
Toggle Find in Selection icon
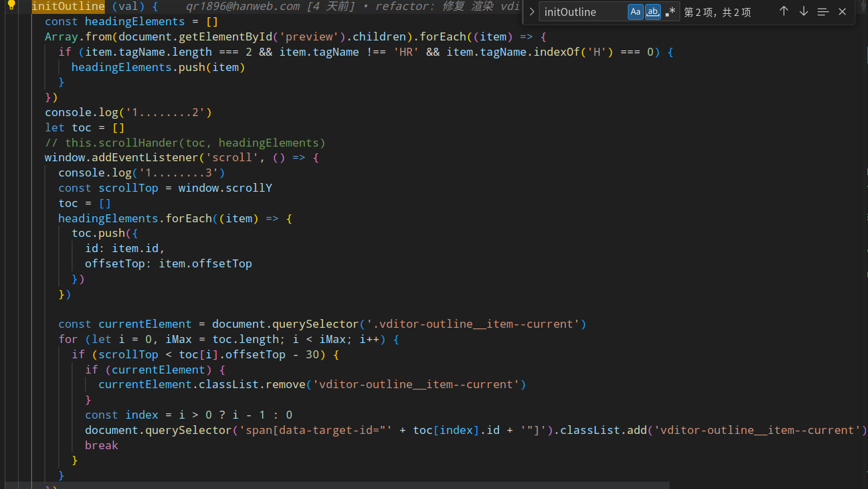click(823, 11)
